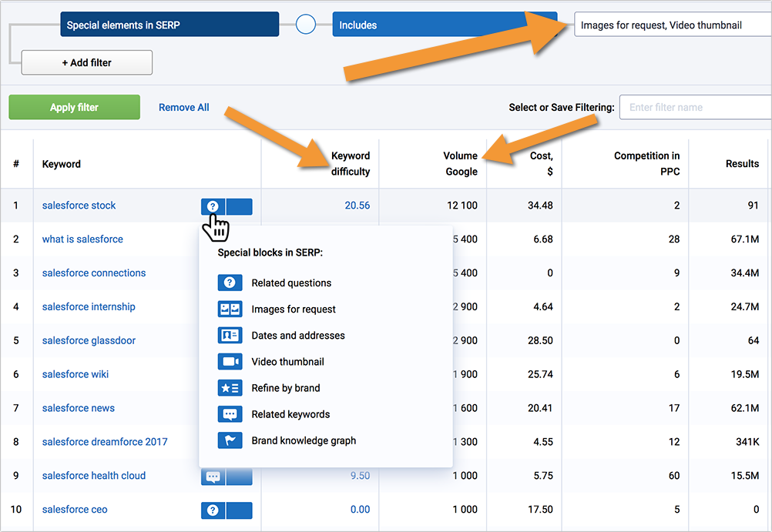Click the 9.50 keyword difficulty value
772x532 pixels.
coord(360,475)
